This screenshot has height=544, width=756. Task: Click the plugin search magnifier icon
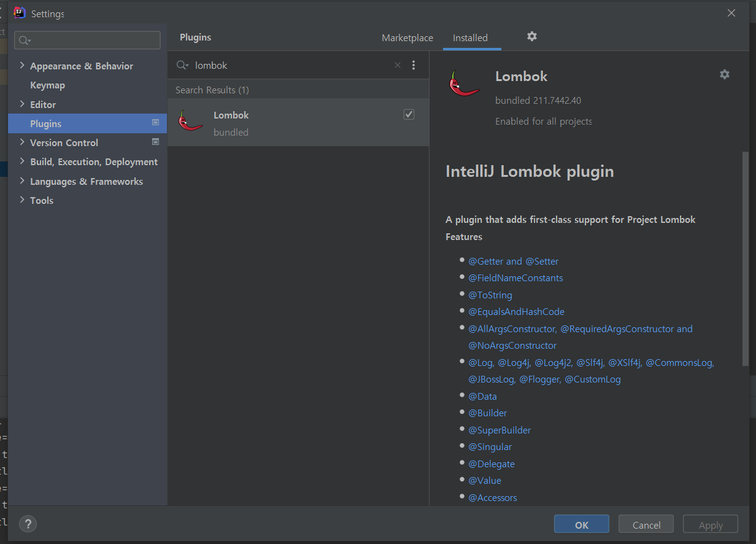click(x=182, y=65)
